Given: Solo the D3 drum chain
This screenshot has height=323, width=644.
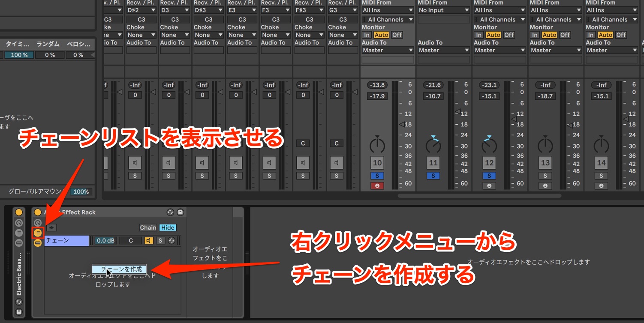Looking at the screenshot, I should tap(169, 176).
